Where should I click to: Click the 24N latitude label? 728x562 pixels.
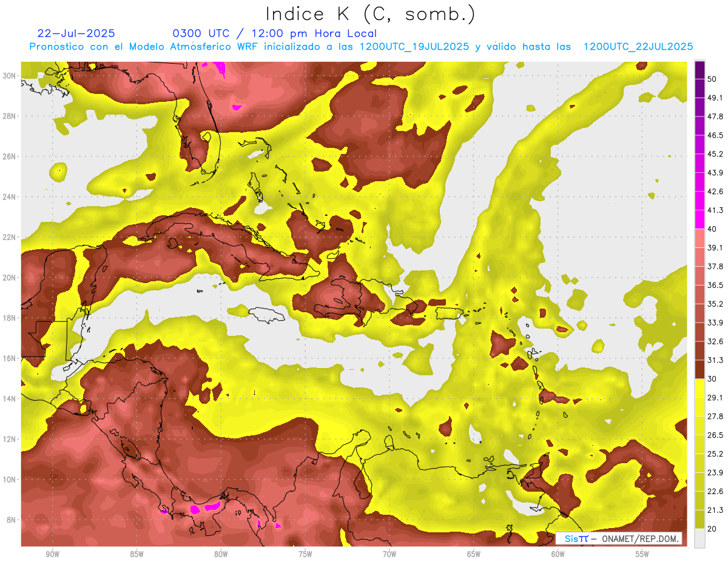pyautogui.click(x=10, y=196)
